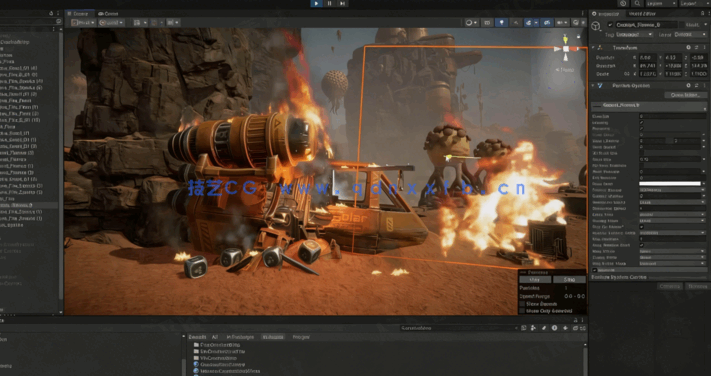Click the Open Editor button

(x=685, y=95)
